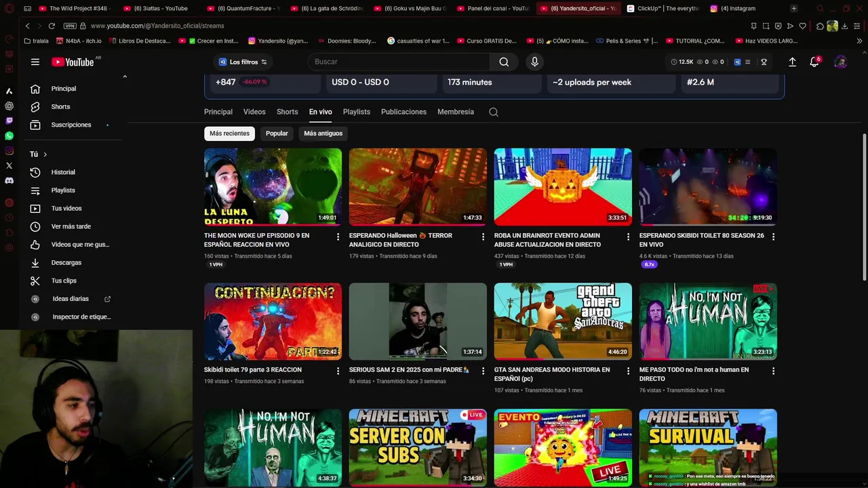Open the Instagram browser tab
This screenshot has height=488, width=868.
pos(738,8)
